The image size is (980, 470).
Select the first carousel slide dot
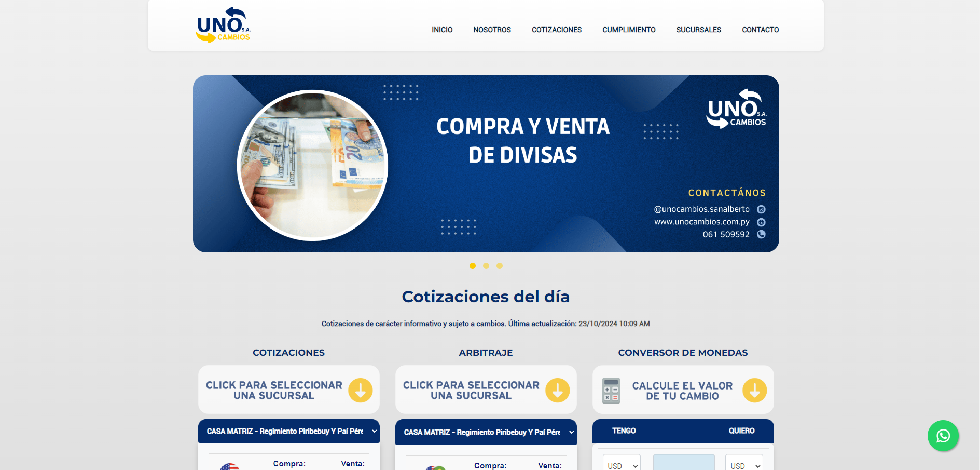coord(473,266)
